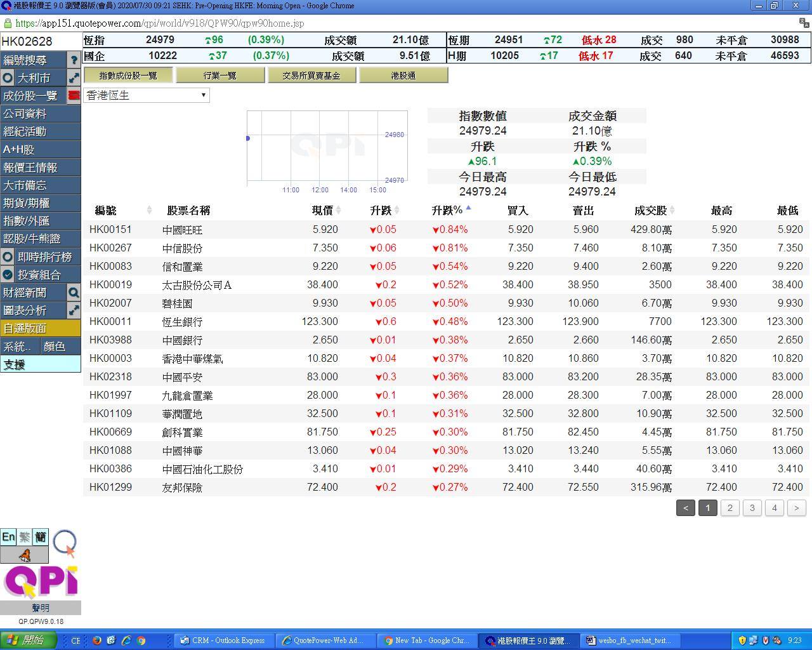Click the 支援 support button
The image size is (812, 650).
(x=41, y=364)
